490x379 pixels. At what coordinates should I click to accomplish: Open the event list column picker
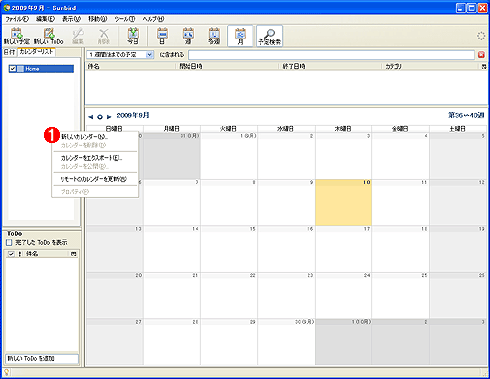tap(484, 67)
